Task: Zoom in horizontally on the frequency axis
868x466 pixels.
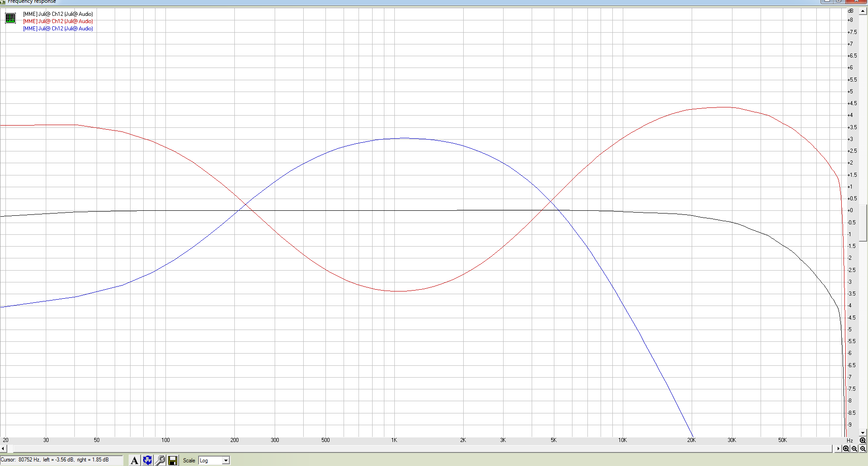Action: 846,449
